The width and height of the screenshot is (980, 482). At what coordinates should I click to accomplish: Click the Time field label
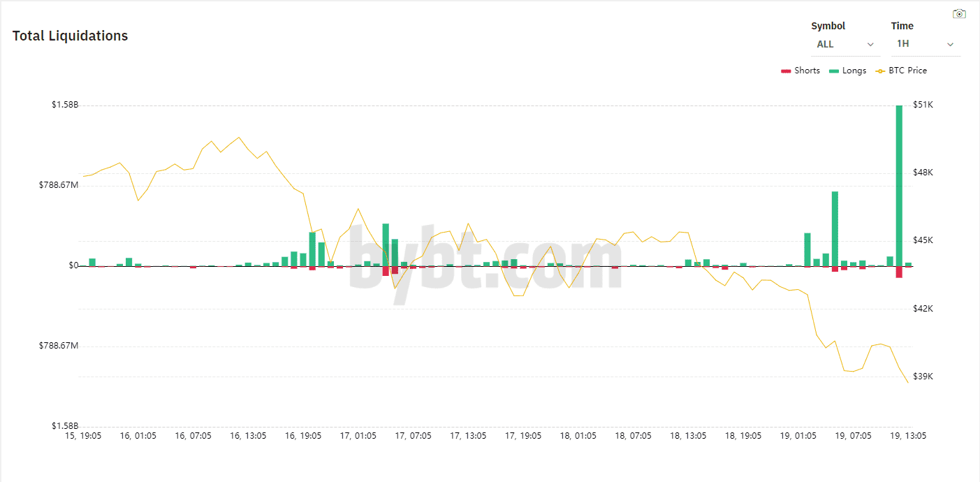[x=902, y=26]
